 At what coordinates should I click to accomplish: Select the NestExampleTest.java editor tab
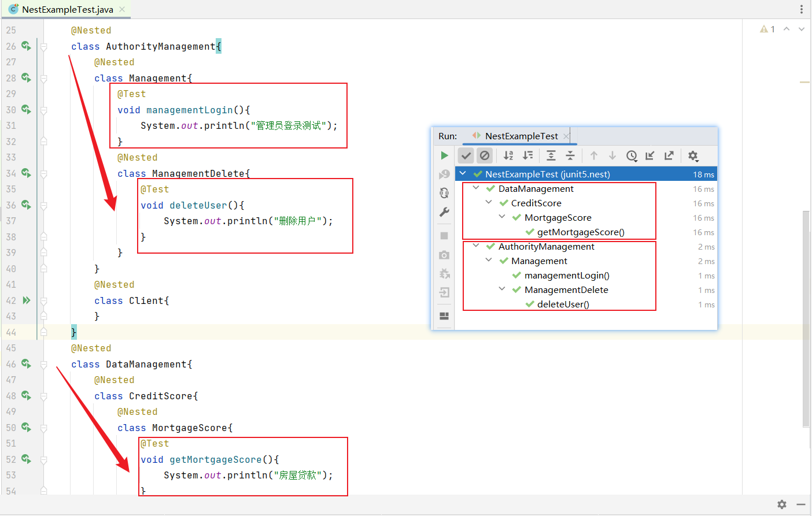point(67,9)
